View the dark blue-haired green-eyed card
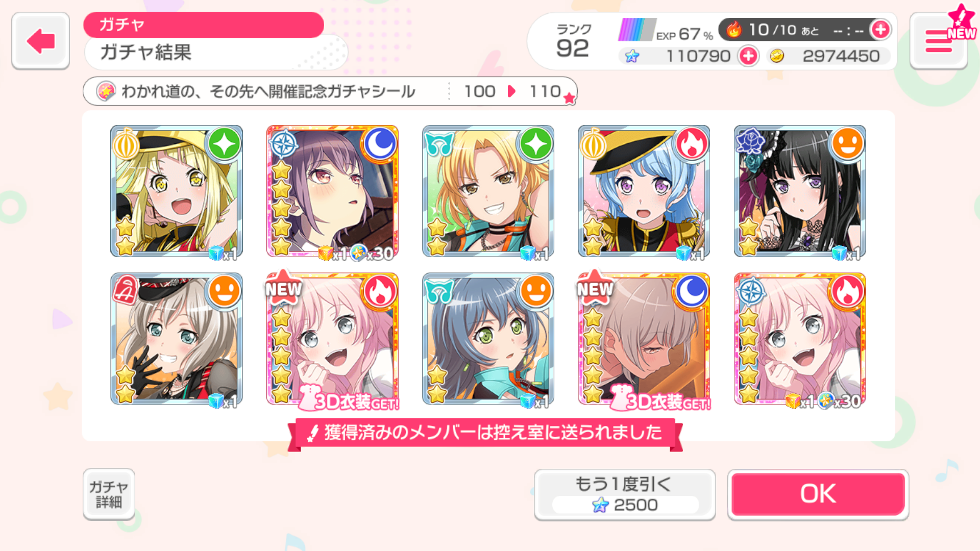Viewport: 980px width, 551px height. [488, 339]
